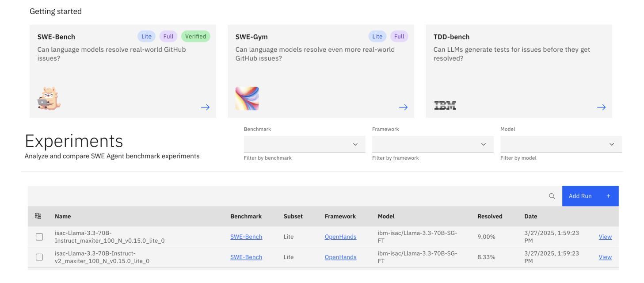This screenshot has width=644, height=283.
Task: Click View for the 9.00% run
Action: click(605, 237)
